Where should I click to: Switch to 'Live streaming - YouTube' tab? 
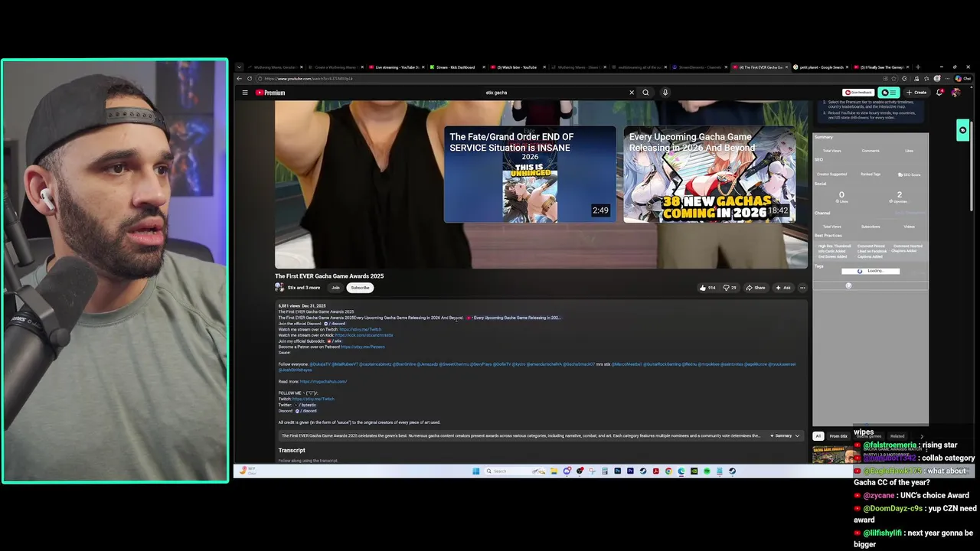point(397,67)
